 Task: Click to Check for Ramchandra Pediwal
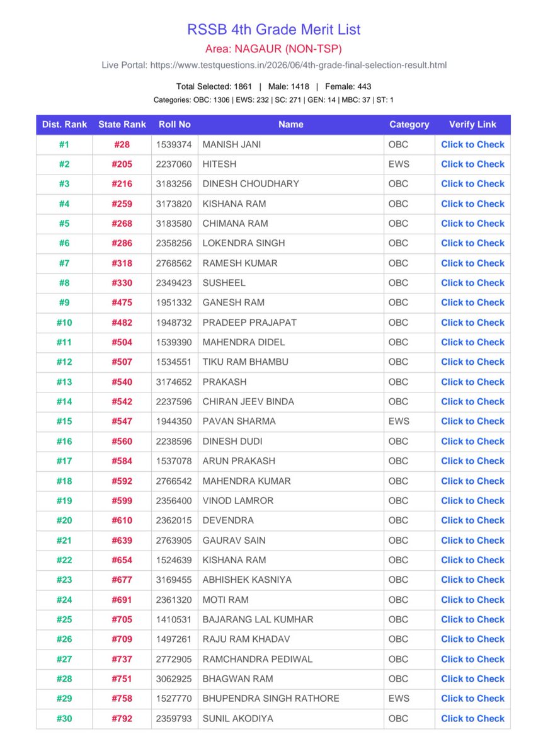[x=472, y=659]
